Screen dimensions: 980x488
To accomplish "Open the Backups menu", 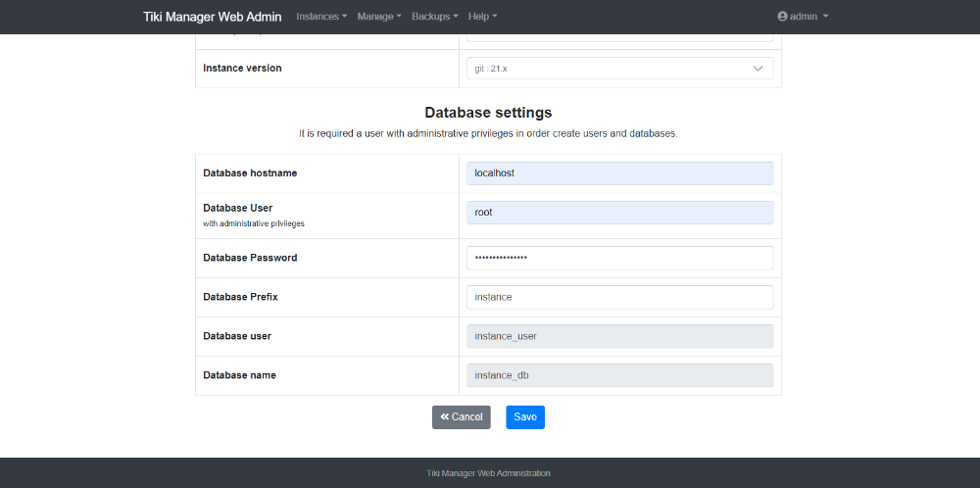I will pos(435,17).
